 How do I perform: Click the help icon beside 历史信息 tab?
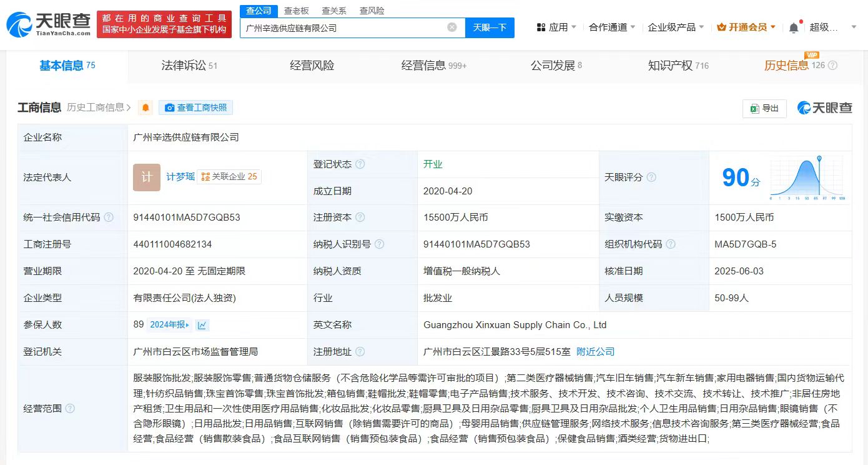832,66
